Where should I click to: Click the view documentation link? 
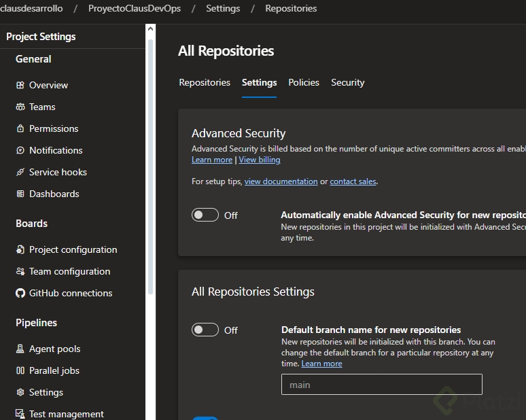281,181
